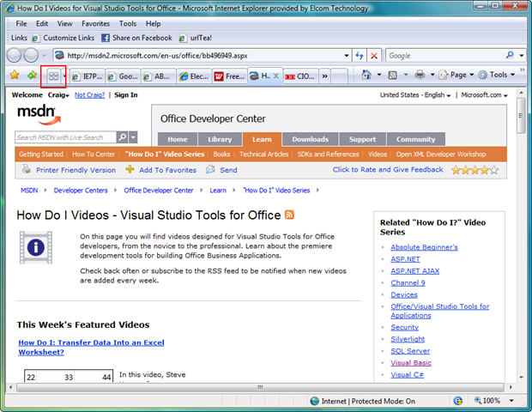Click the Print toolbar icon

(x=420, y=76)
